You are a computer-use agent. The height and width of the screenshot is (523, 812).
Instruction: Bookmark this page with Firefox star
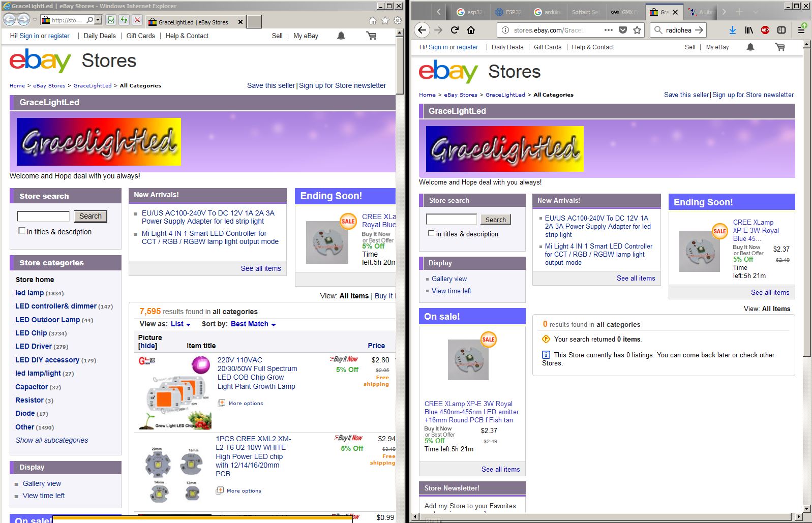637,30
